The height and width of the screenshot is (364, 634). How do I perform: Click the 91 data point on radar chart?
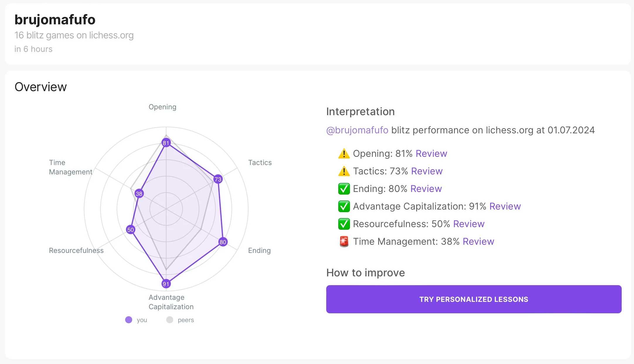(166, 284)
